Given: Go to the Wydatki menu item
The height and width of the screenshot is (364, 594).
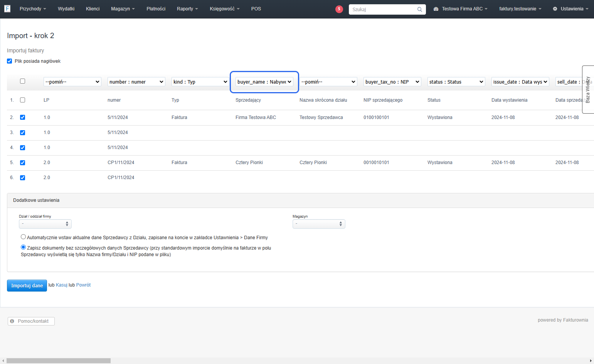Looking at the screenshot, I should pyautogui.click(x=66, y=9).
